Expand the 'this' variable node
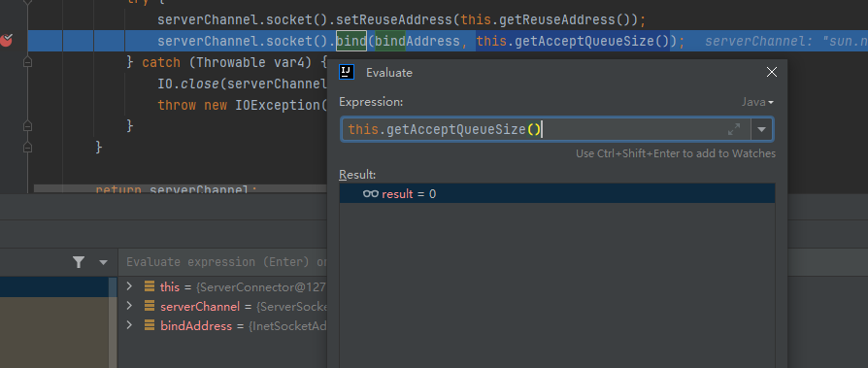The height and width of the screenshot is (368, 868). tap(129, 286)
